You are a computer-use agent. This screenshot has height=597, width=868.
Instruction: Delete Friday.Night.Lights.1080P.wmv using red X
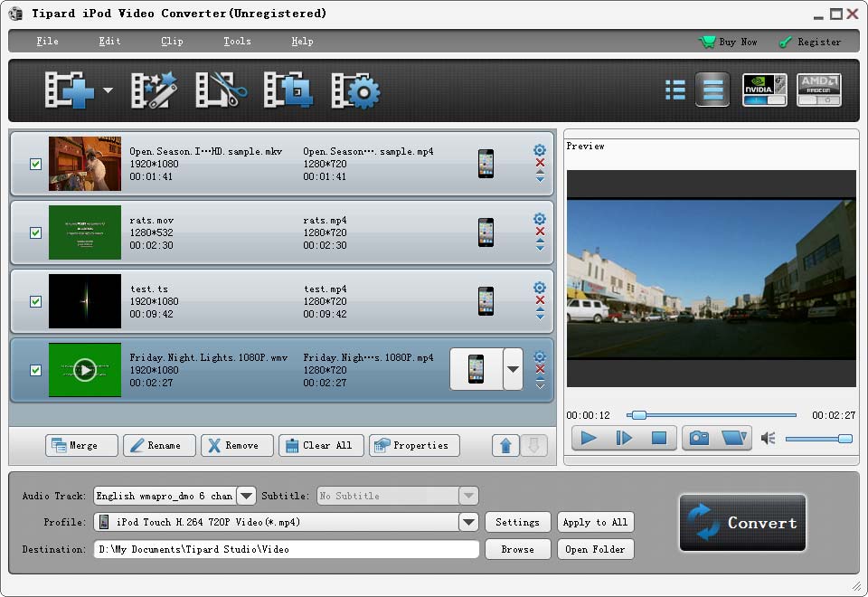point(540,369)
